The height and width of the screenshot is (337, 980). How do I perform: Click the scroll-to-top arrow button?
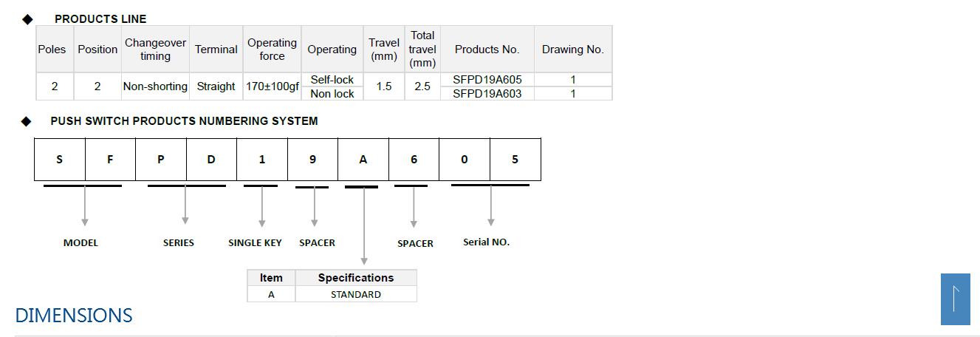coord(955,299)
